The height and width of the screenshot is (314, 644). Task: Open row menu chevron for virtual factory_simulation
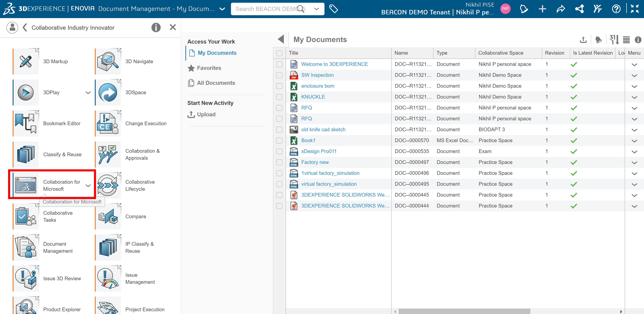pos(634,184)
